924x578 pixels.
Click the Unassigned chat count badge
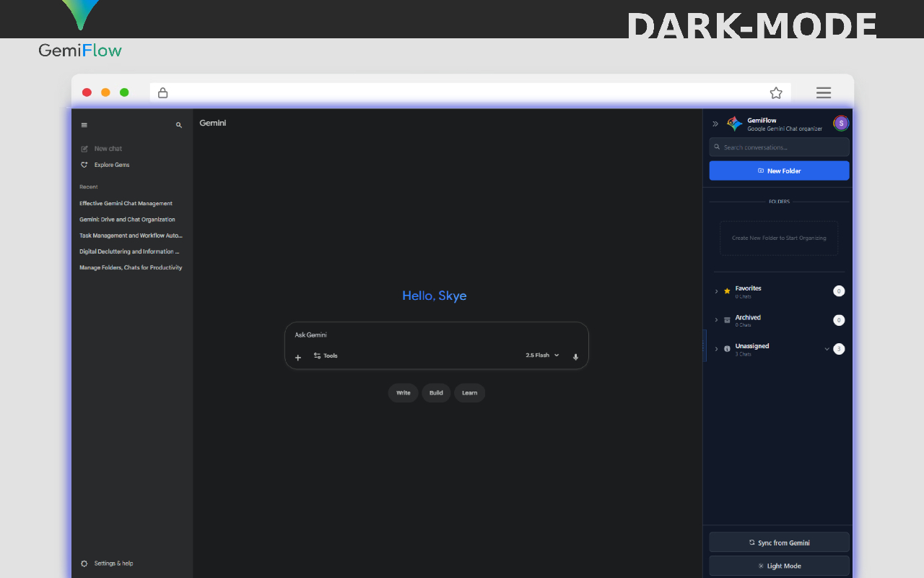tap(839, 349)
